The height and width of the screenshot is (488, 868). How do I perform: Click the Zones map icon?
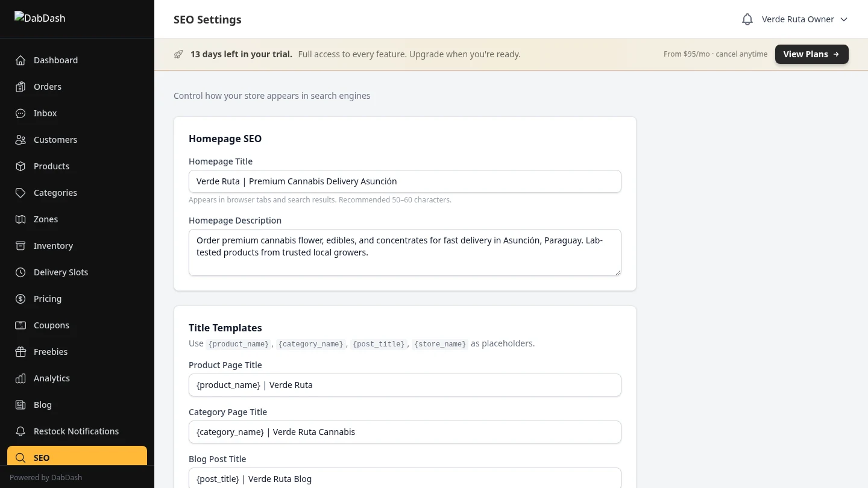click(20, 219)
